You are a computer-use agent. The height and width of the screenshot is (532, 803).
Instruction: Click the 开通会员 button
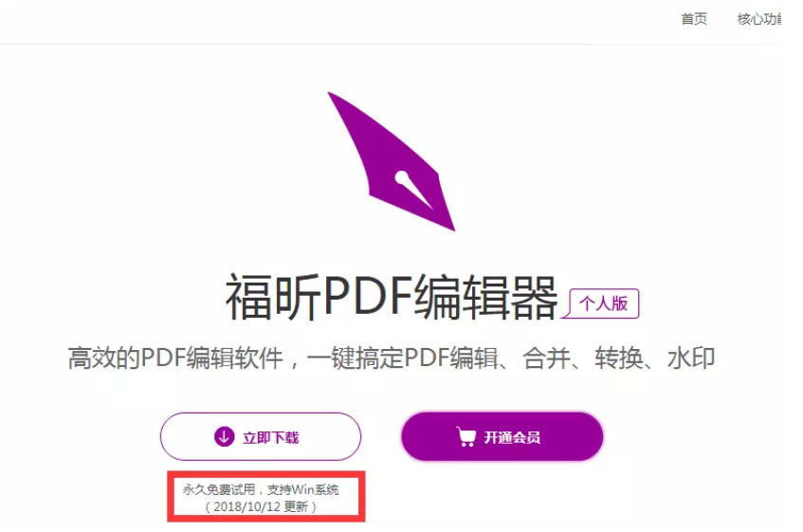coord(502,437)
